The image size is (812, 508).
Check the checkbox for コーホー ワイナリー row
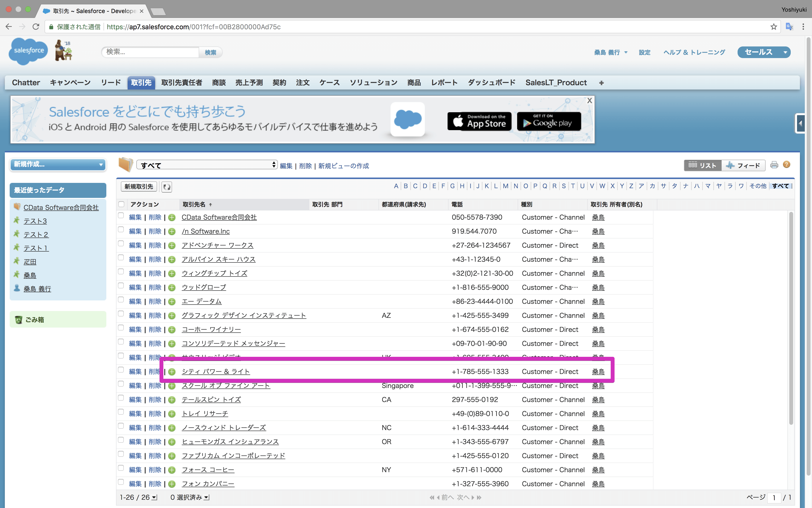tap(121, 328)
